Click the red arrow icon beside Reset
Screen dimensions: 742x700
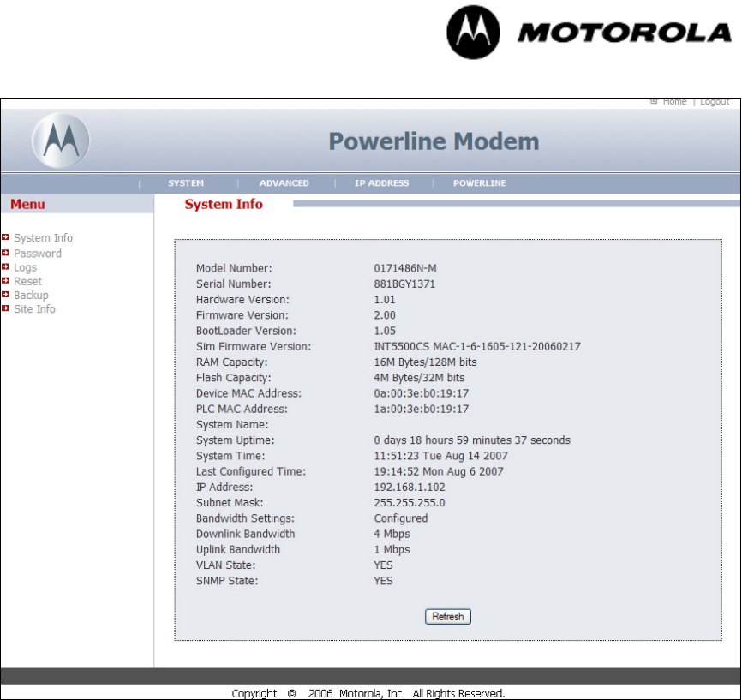tap(5, 281)
